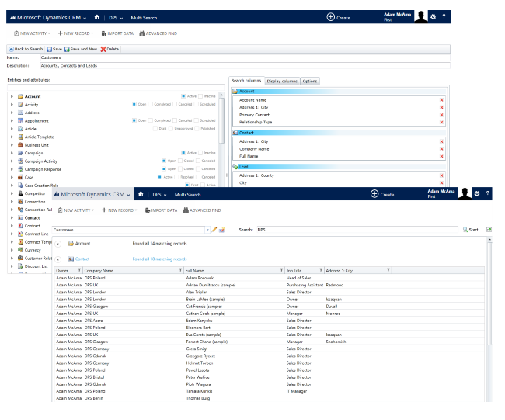
Task: Open Customers search configuration dropdown
Action: (207, 230)
